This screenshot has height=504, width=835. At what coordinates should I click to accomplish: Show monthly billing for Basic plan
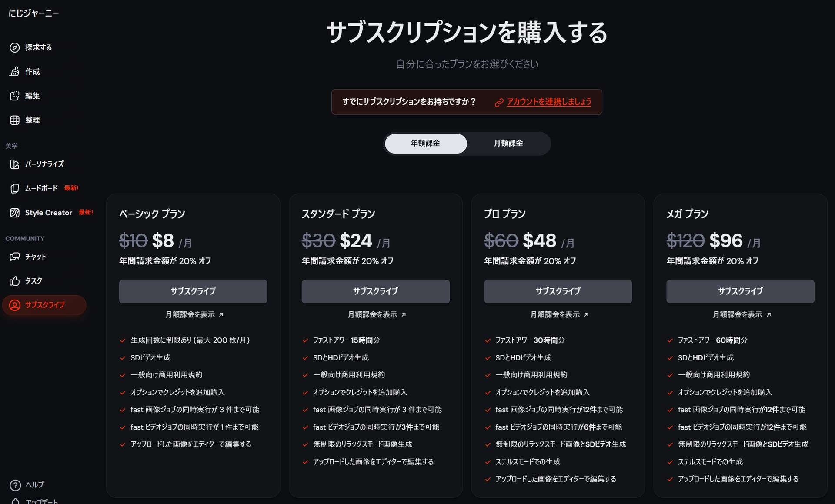(x=194, y=314)
